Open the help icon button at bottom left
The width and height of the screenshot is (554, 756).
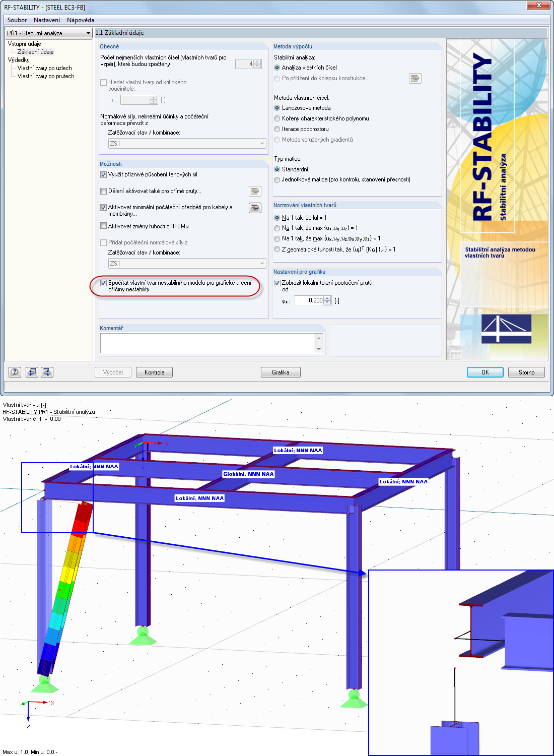15,372
